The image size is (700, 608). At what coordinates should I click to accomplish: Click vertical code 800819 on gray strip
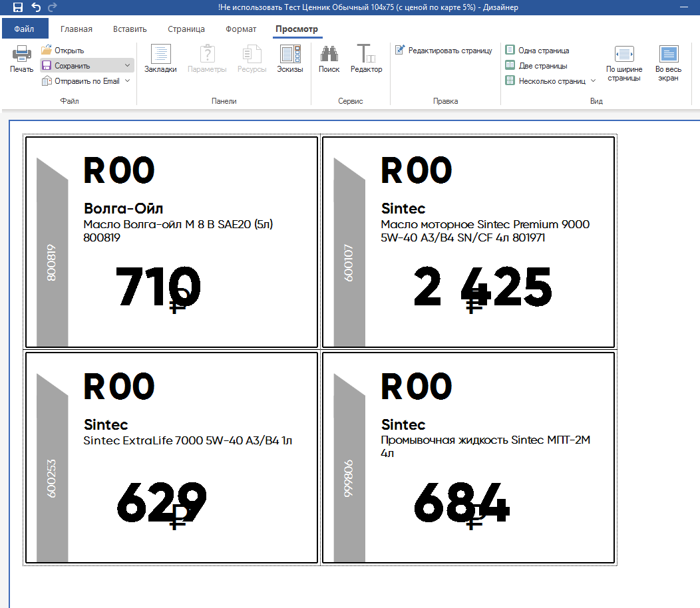click(52, 263)
